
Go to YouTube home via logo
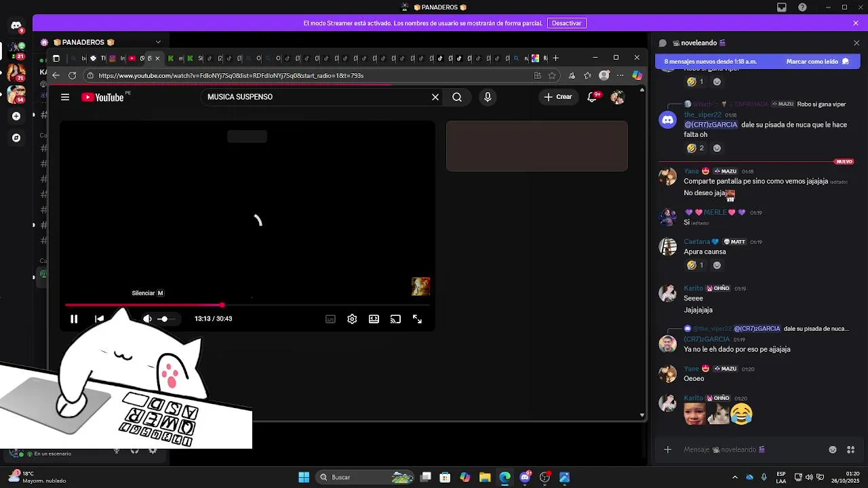(x=102, y=97)
